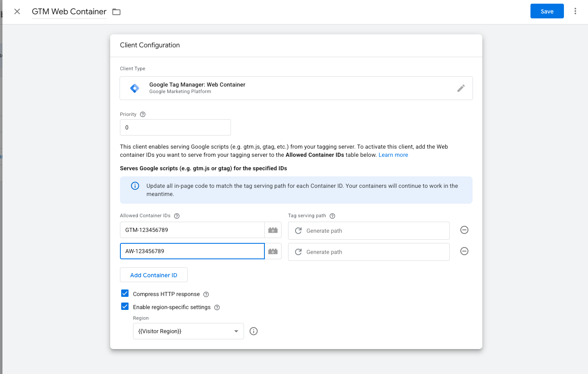Show help for region-specific settings
The image size is (588, 374).
click(217, 307)
